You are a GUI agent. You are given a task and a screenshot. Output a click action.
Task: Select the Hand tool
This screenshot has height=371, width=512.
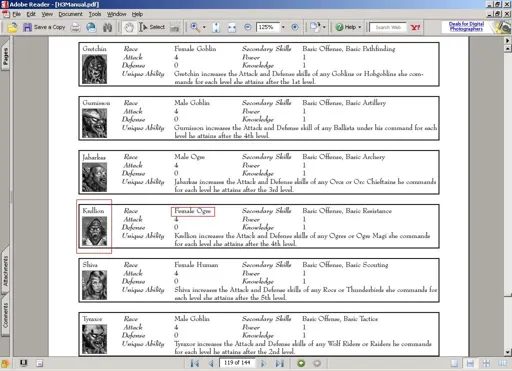point(129,27)
